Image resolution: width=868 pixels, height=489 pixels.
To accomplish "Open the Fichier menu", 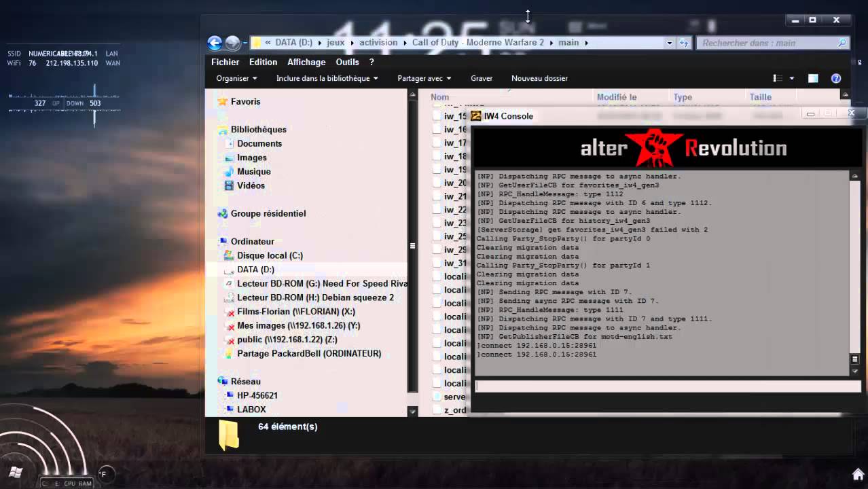I will click(225, 62).
